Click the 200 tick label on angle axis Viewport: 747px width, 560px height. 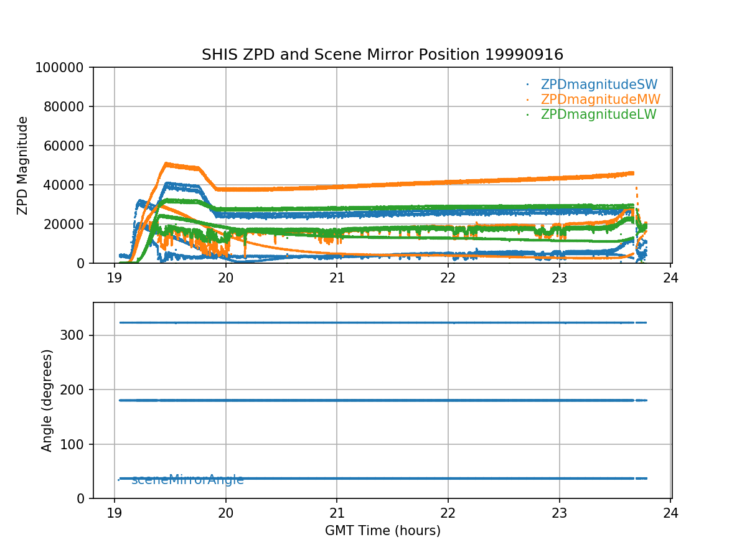[74, 390]
